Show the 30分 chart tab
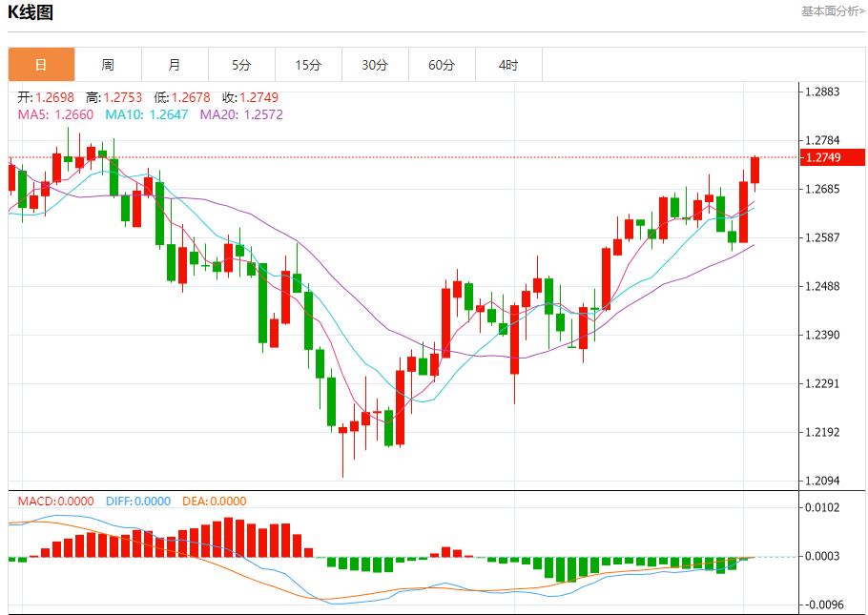Image resolution: width=868 pixels, height=615 pixels. (x=375, y=65)
